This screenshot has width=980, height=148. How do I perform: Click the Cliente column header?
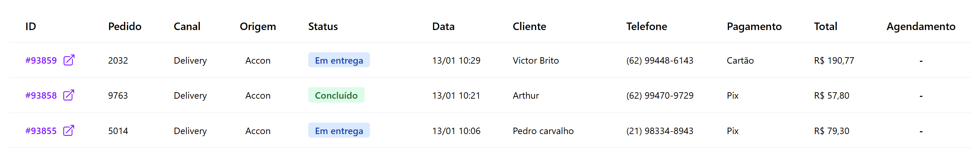529,26
